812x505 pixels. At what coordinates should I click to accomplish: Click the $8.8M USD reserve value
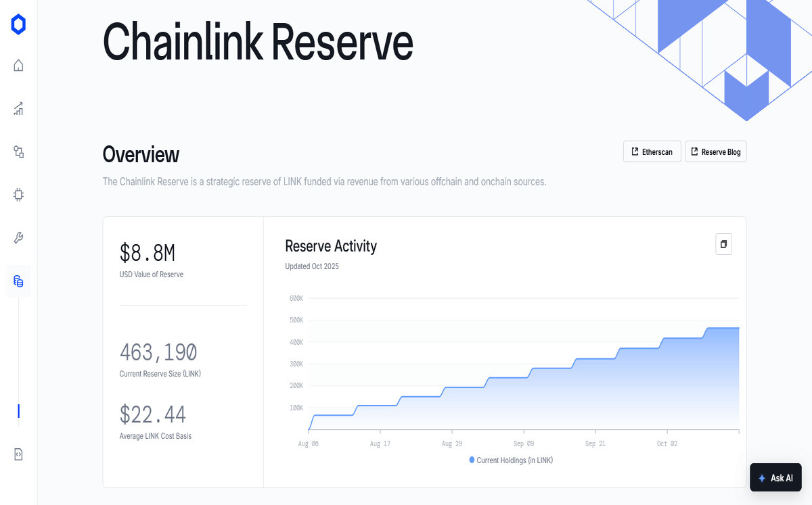[x=148, y=253]
